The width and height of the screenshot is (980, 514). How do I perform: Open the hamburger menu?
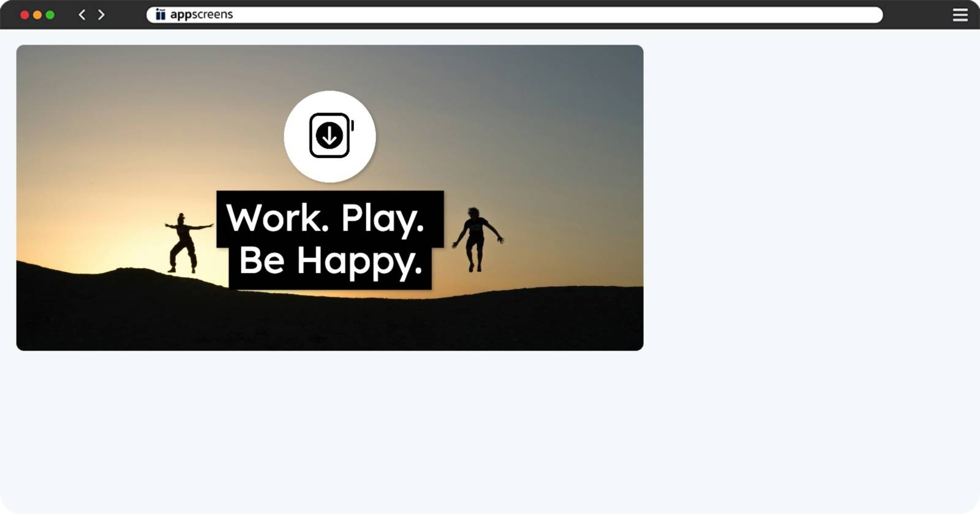(x=960, y=15)
